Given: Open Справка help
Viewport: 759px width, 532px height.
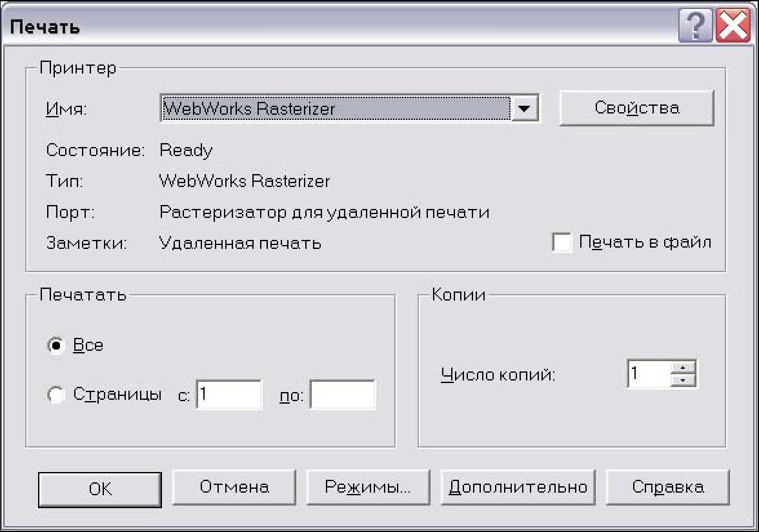Looking at the screenshot, I should [x=668, y=487].
